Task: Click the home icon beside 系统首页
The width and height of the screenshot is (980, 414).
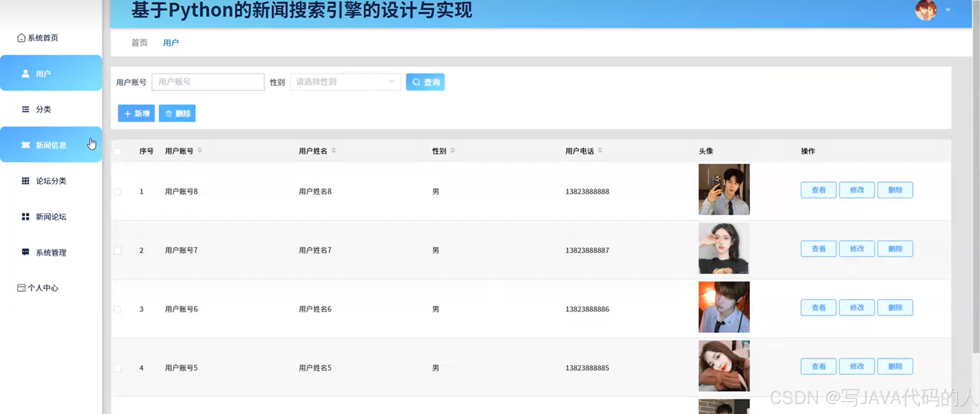Action: [21, 38]
